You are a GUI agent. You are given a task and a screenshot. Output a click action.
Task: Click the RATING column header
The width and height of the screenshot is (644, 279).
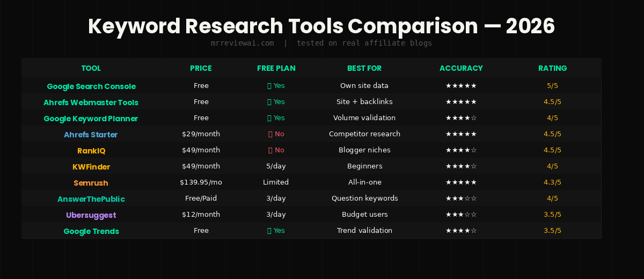(552, 68)
